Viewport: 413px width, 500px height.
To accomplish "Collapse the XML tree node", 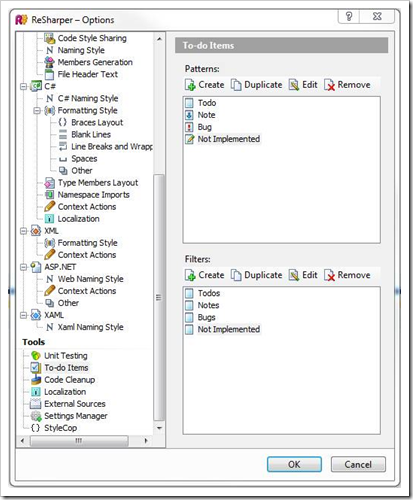I will click(23, 231).
